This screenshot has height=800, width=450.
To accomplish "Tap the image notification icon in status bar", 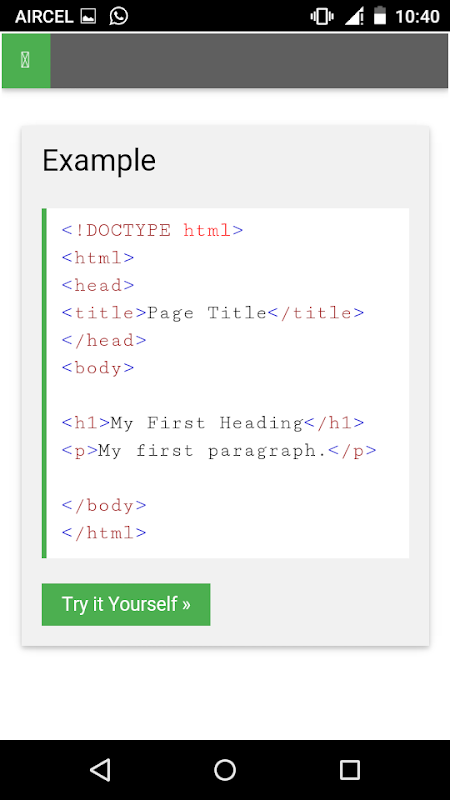I will [88, 17].
